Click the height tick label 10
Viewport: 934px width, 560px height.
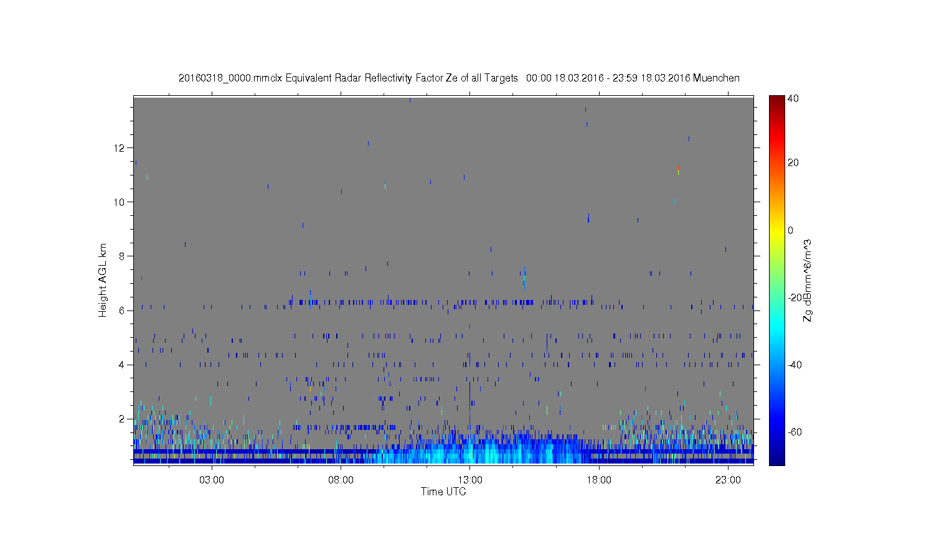[120, 202]
